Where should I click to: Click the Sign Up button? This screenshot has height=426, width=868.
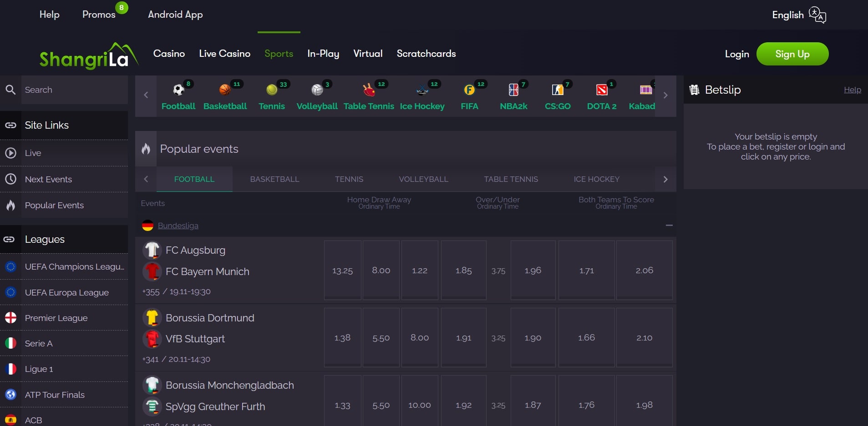[x=792, y=54]
